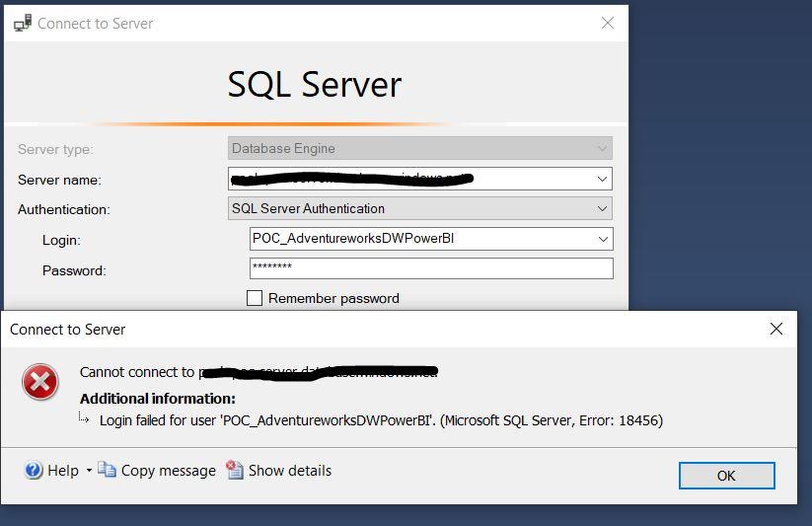Image resolution: width=812 pixels, height=526 pixels.
Task: Click the Server type Database Engine dropdown
Action: [x=420, y=148]
